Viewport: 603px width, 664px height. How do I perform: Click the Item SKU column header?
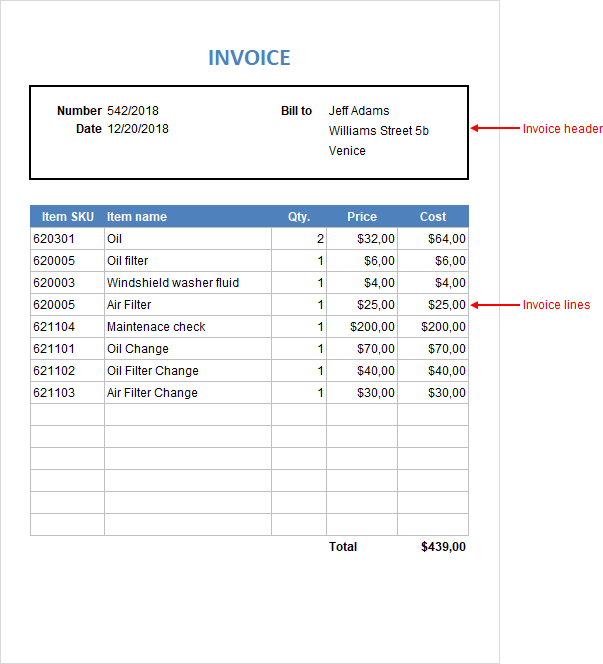pyautogui.click(x=68, y=217)
